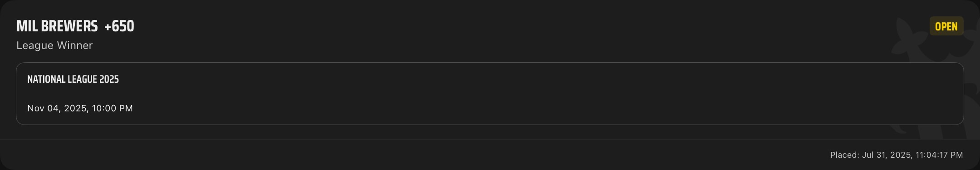This screenshot has width=980, height=170.
Task: Click the 11:04:17 PM placed time
Action: point(939,155)
